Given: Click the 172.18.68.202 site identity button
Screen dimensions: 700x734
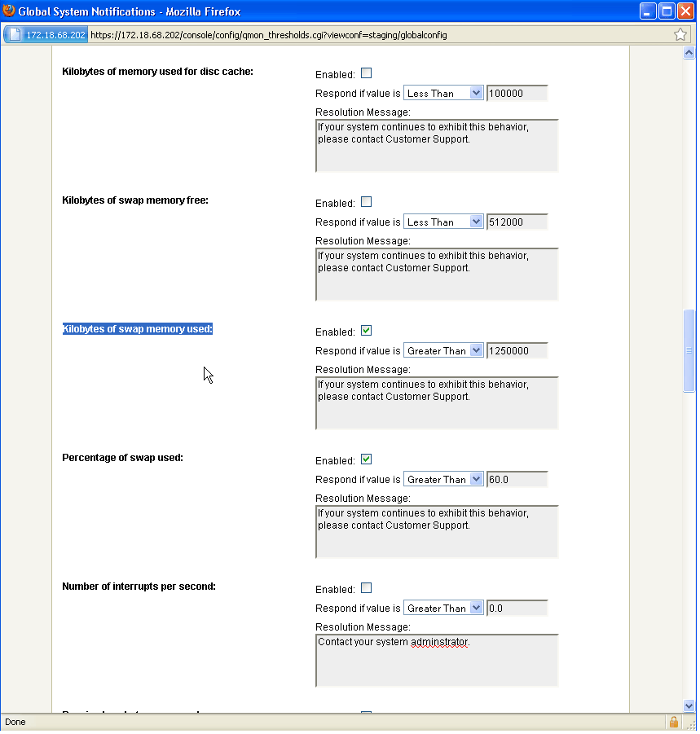Looking at the screenshot, I should [x=46, y=35].
